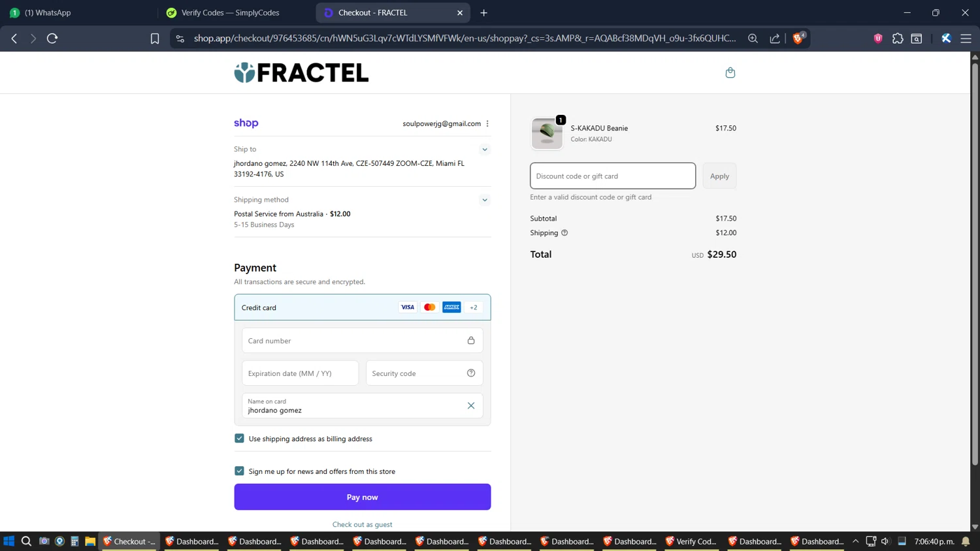The height and width of the screenshot is (551, 980).
Task: Open Brave Shields lion icon
Action: [x=798, y=39]
